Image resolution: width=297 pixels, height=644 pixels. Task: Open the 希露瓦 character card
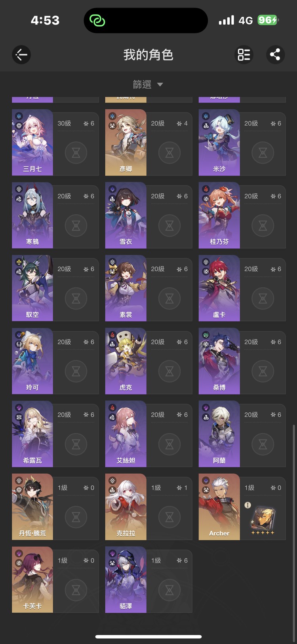(55, 434)
